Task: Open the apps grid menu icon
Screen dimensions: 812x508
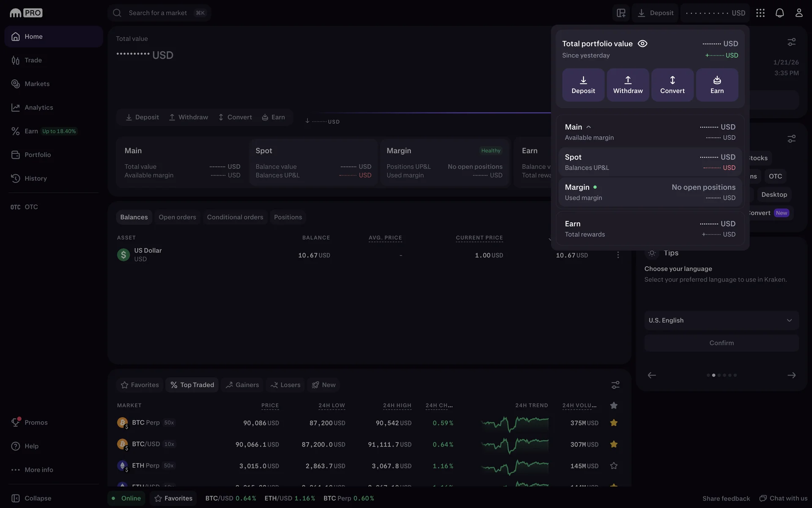Action: (x=760, y=13)
